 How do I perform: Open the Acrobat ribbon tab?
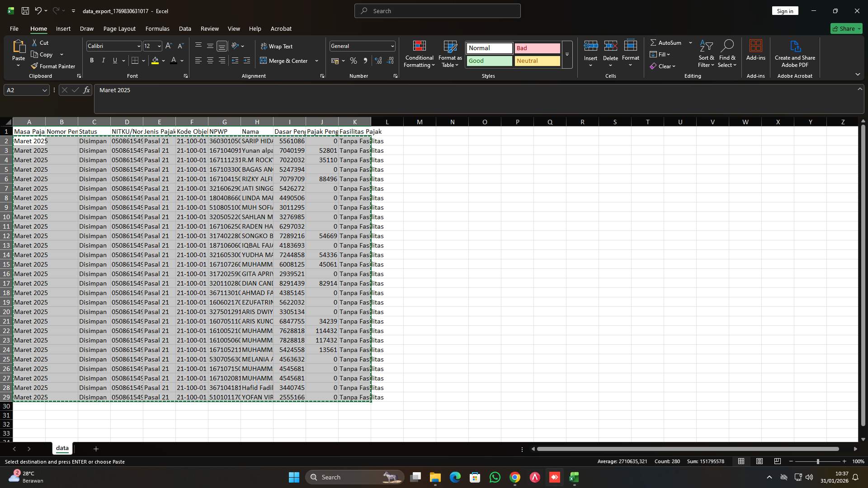tap(281, 28)
